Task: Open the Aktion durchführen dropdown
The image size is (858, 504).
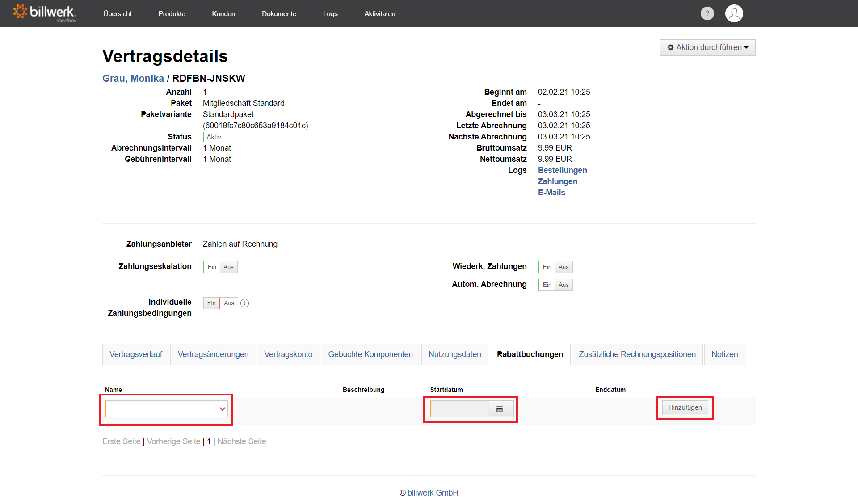Action: [x=707, y=47]
